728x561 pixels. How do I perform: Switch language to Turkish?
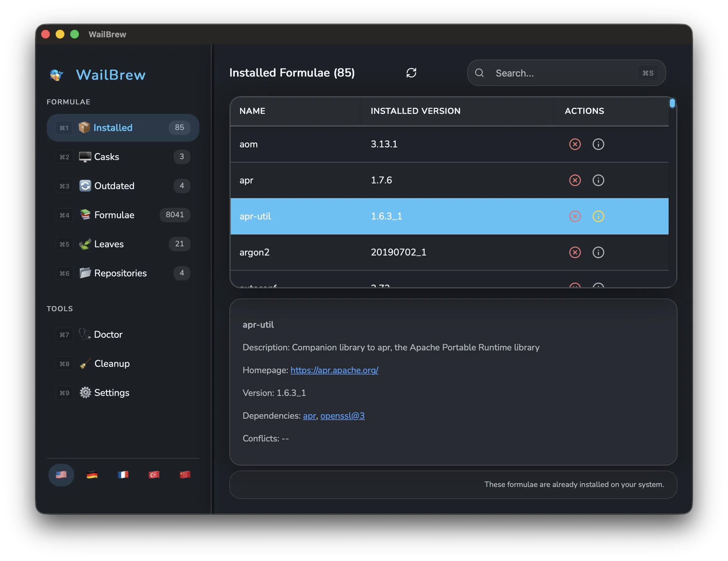154,475
